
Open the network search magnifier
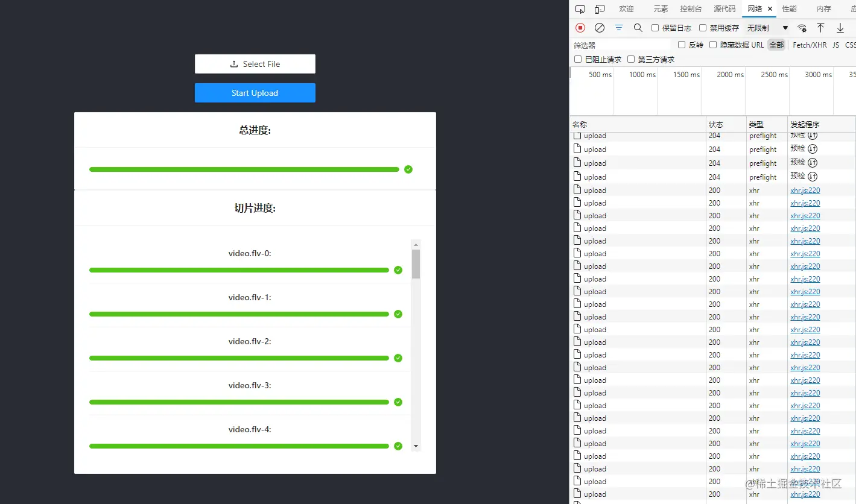point(638,28)
